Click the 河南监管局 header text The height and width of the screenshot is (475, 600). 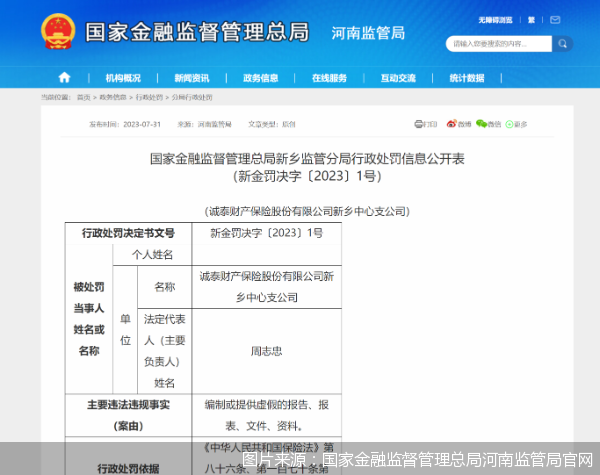tap(368, 33)
